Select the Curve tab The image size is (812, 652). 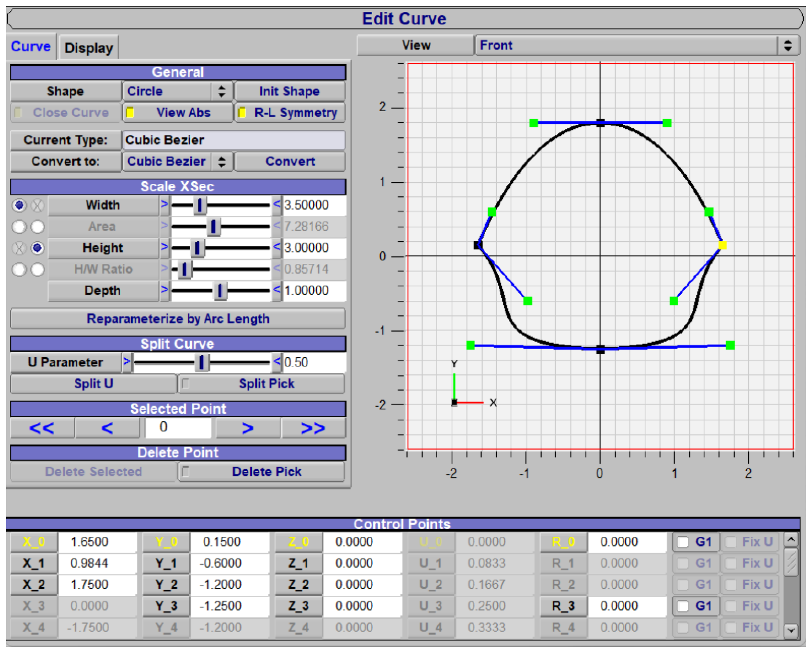30,46
